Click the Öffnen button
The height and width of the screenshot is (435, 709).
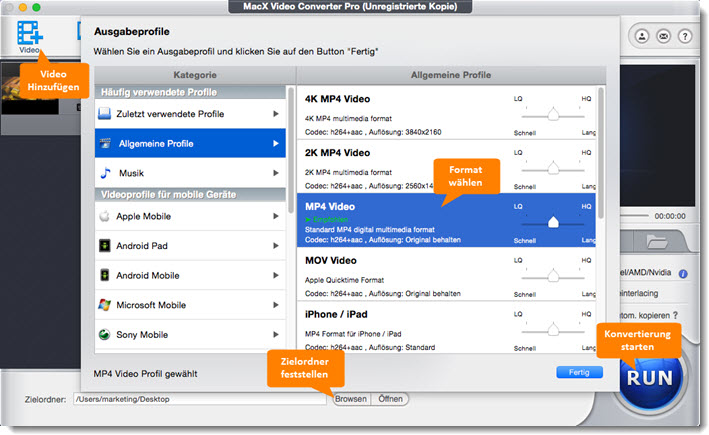click(390, 399)
